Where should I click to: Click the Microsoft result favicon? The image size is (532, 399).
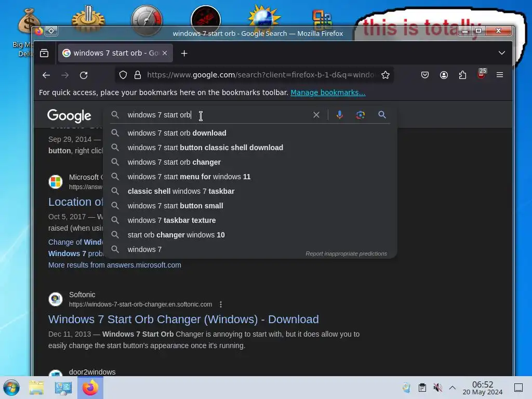tap(56, 181)
